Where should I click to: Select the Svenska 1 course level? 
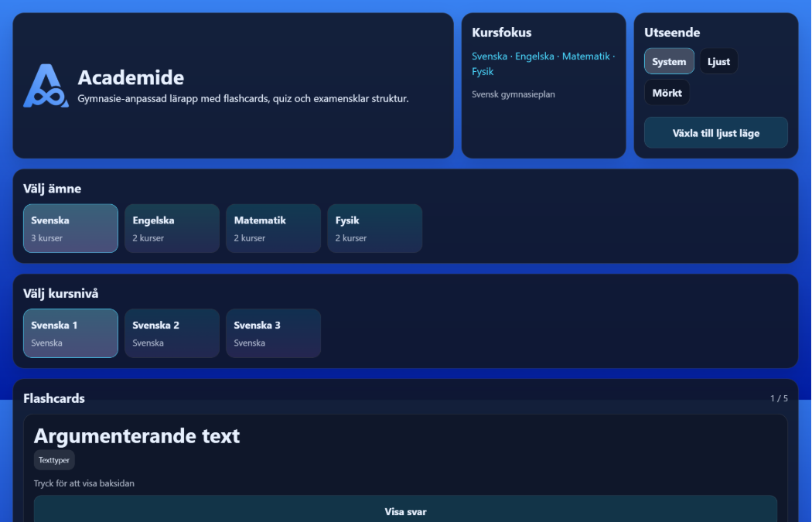tap(70, 333)
